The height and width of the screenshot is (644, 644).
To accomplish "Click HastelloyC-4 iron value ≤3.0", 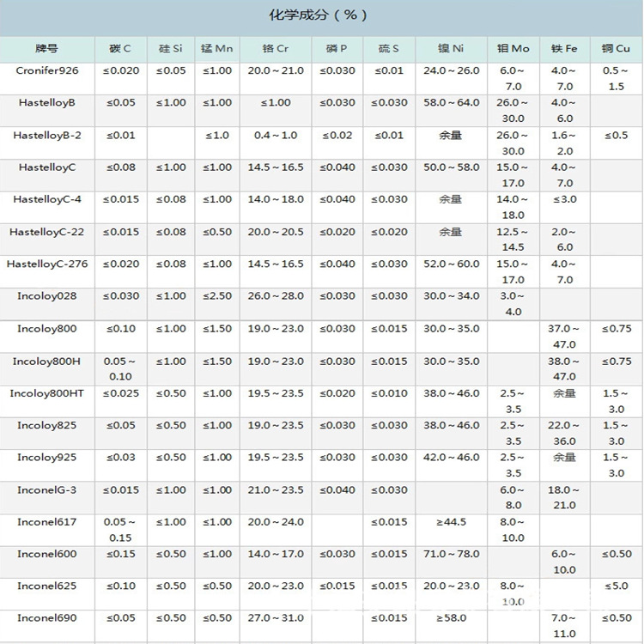I will [564, 199].
